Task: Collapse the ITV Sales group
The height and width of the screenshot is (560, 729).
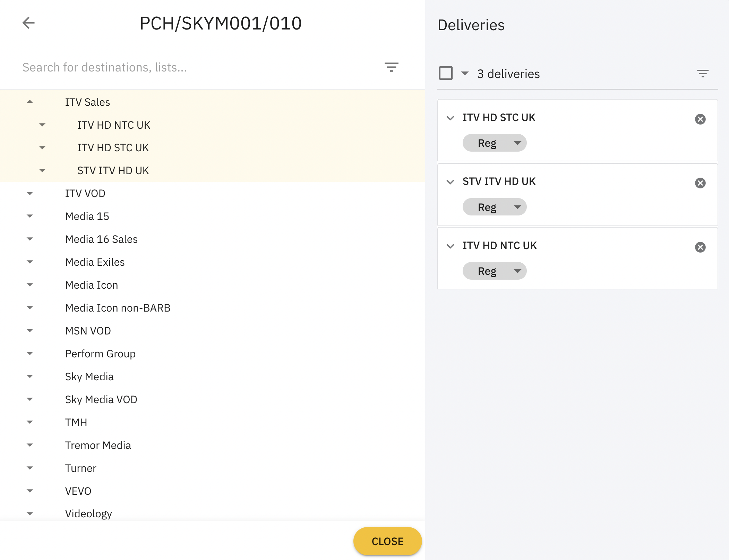Action: click(x=30, y=102)
